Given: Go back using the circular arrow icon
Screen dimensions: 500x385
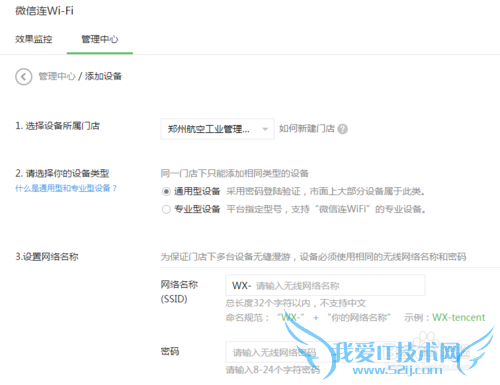Looking at the screenshot, I should [x=23, y=77].
